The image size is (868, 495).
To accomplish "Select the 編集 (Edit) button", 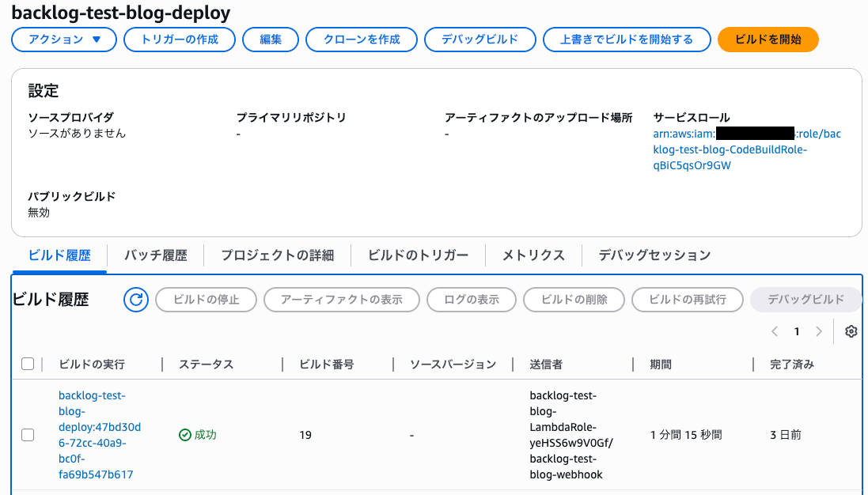I will point(270,39).
